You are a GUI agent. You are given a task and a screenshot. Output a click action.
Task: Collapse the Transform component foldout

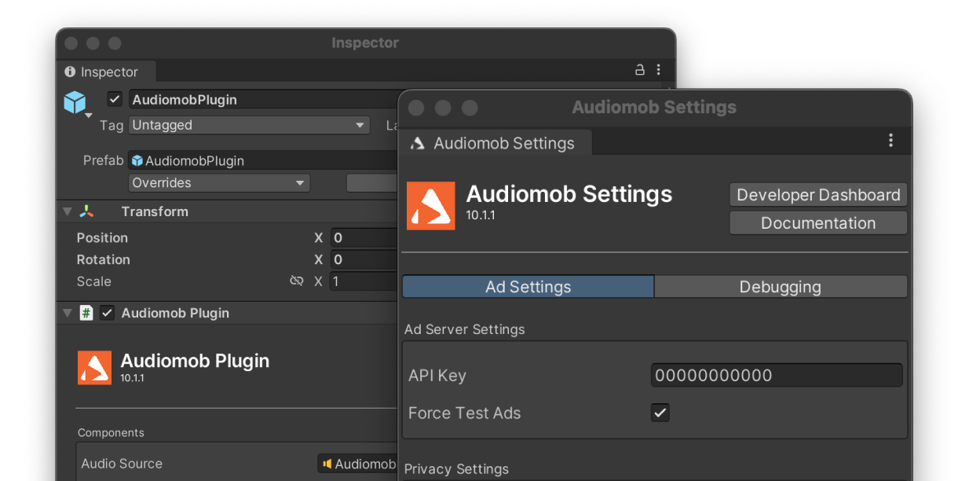click(68, 211)
